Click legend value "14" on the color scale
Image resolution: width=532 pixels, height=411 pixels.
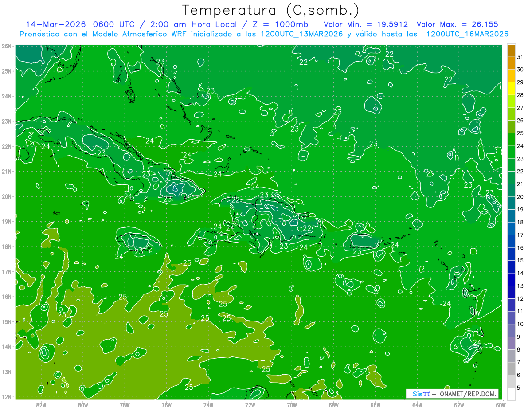(520, 273)
